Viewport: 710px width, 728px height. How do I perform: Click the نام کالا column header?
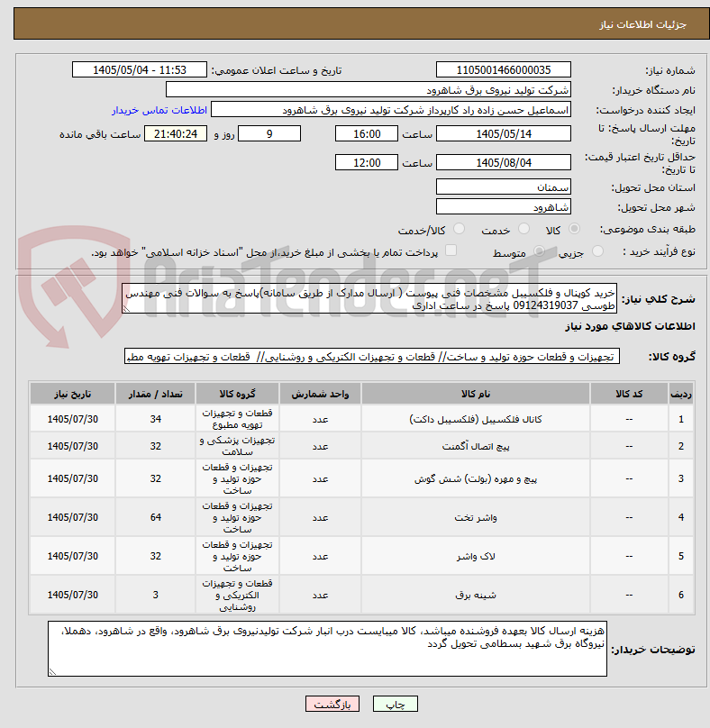(476, 394)
